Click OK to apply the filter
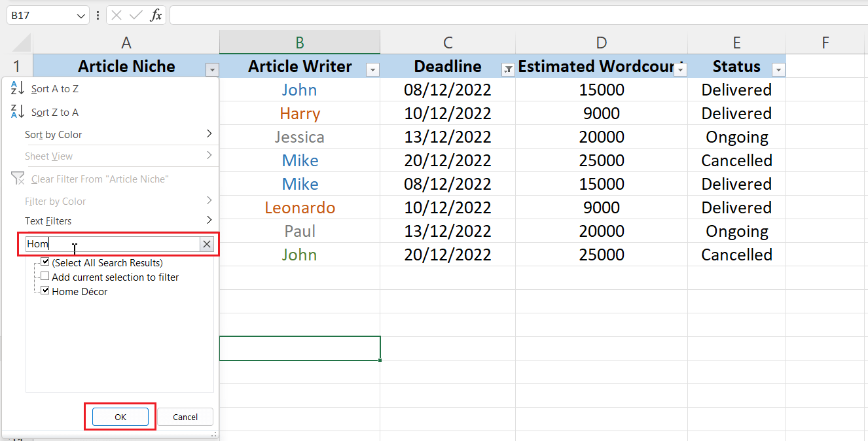This screenshot has width=868, height=441. pos(120,417)
